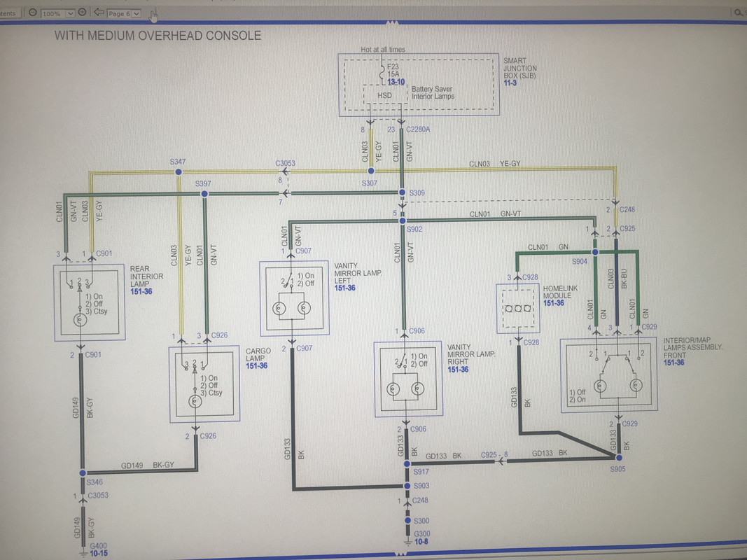Viewport: 747px width, 560px height.
Task: Click the S300 splice label
Action: click(421, 521)
